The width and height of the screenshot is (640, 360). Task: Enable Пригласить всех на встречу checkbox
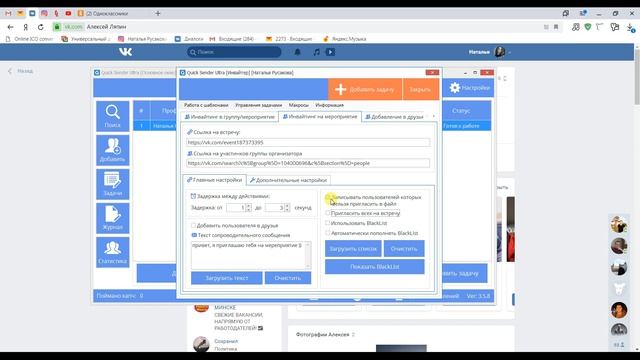pyautogui.click(x=328, y=213)
